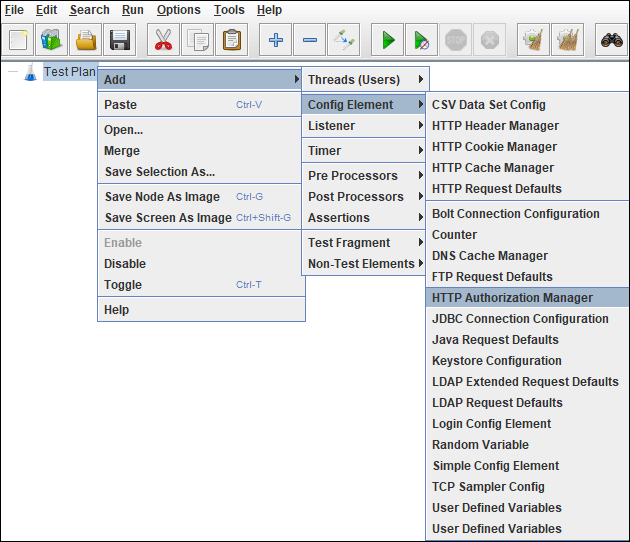Click the Expand All plus icon

tap(276, 40)
